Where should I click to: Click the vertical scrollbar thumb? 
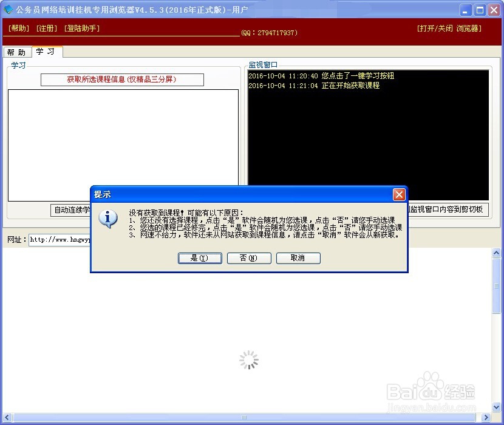[496, 285]
